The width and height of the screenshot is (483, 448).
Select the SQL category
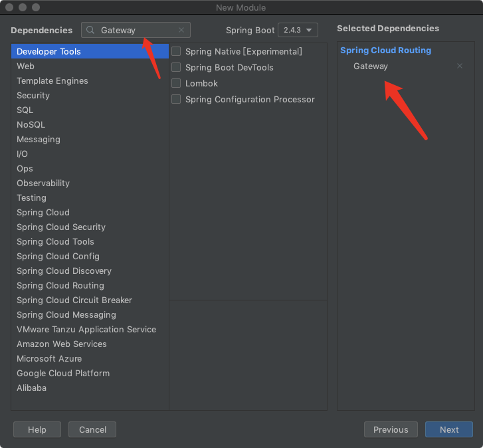coord(90,110)
